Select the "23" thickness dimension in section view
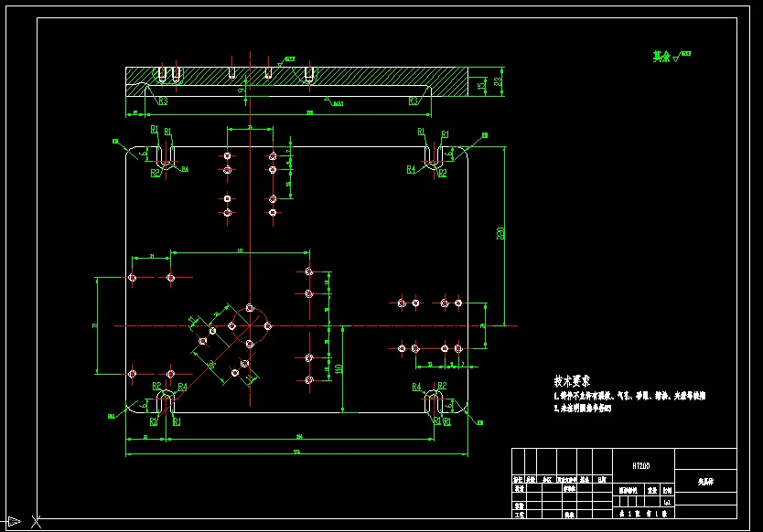The height and width of the screenshot is (532, 763). pos(498,81)
